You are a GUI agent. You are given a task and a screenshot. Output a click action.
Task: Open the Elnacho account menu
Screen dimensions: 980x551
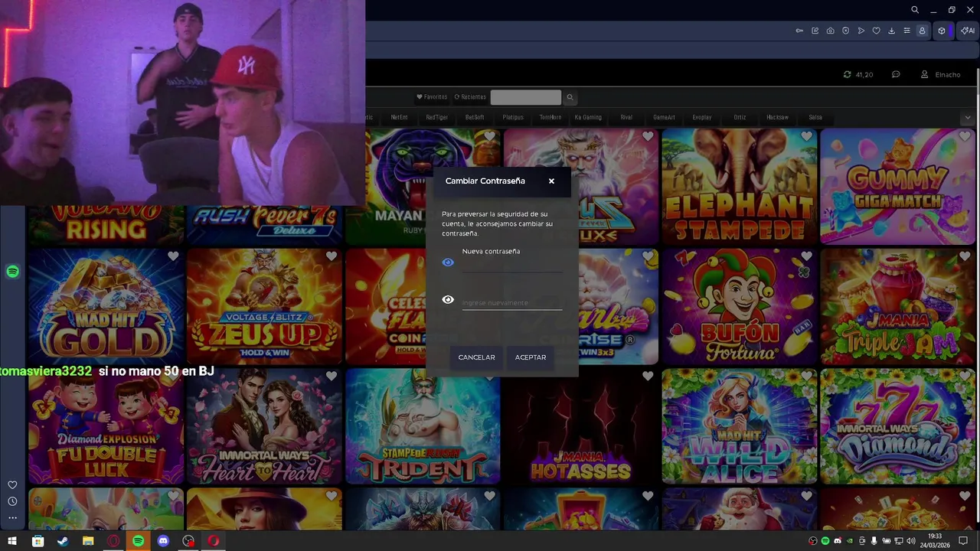[x=940, y=74]
